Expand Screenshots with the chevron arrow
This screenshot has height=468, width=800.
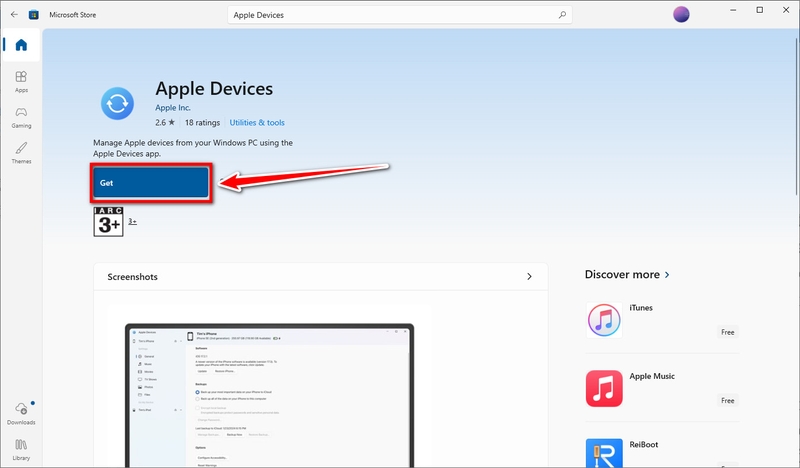click(529, 277)
